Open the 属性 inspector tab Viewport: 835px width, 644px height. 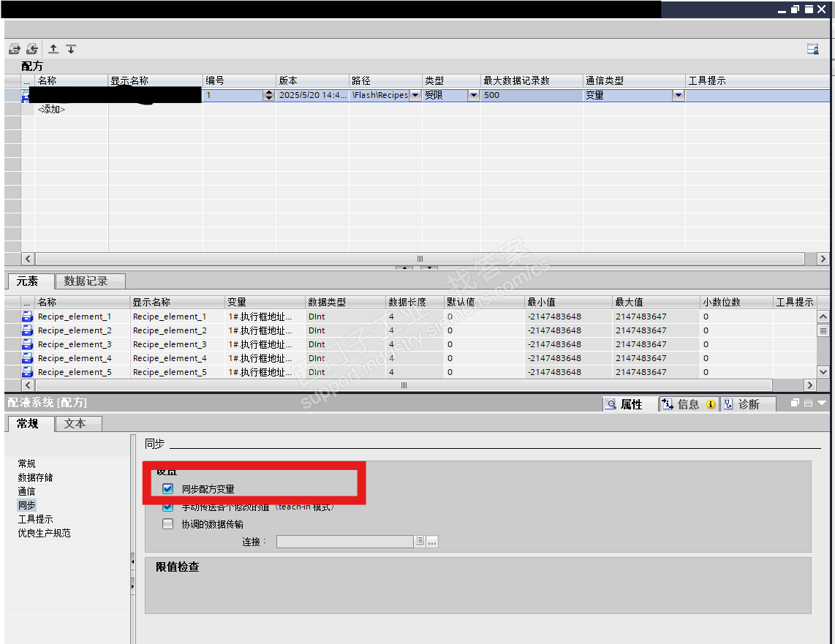click(x=630, y=404)
